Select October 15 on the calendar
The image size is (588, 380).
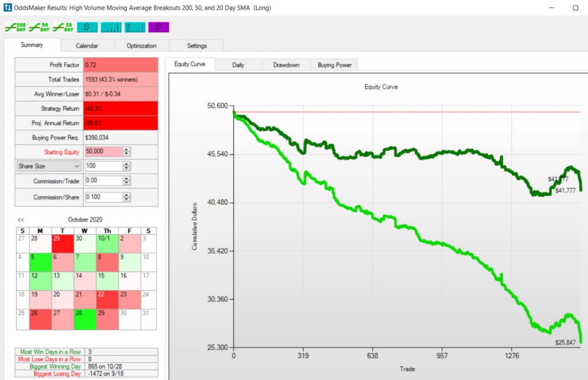[107, 281]
